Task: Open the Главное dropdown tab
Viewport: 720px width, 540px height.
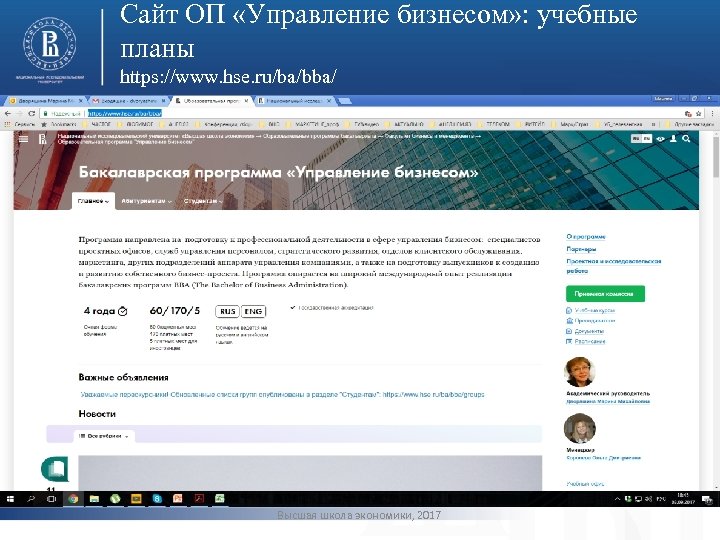Action: [x=93, y=201]
